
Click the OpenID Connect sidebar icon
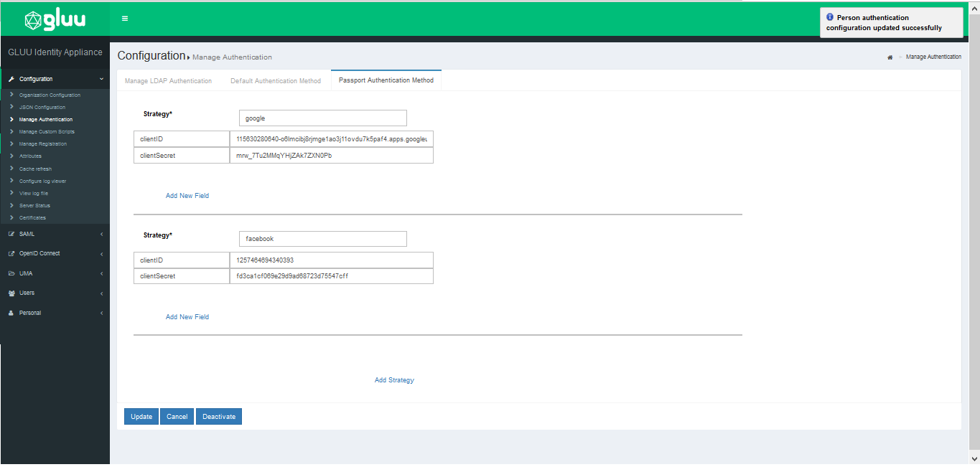point(11,253)
